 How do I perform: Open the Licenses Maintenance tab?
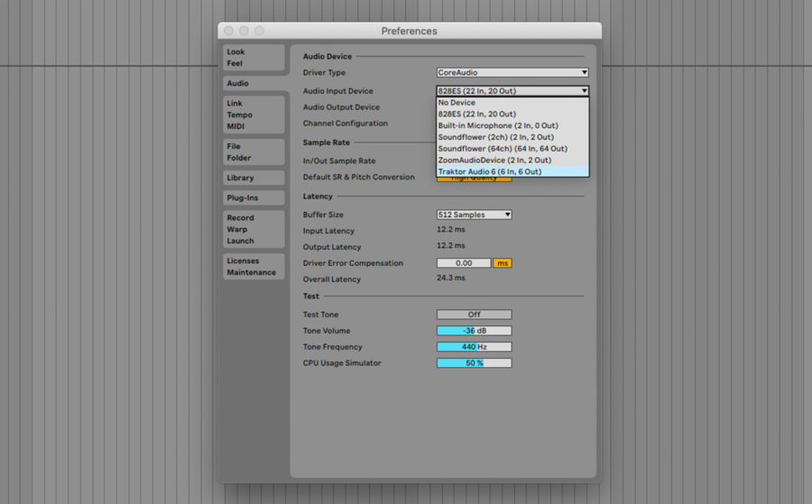254,267
